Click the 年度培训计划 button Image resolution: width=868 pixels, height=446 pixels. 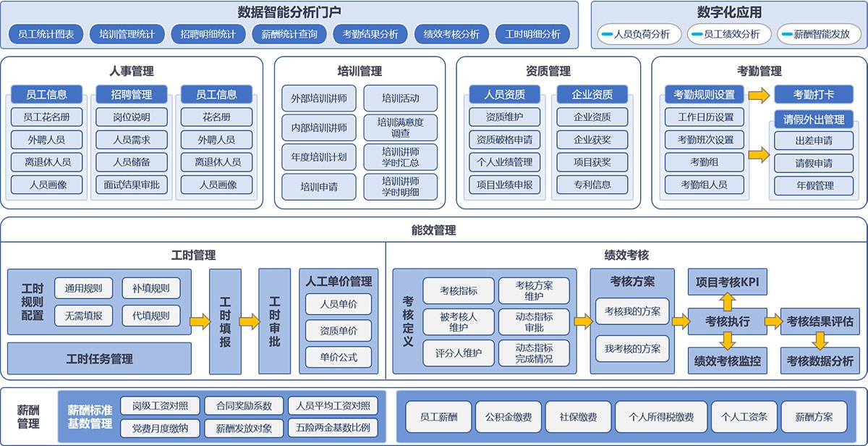pyautogui.click(x=319, y=157)
